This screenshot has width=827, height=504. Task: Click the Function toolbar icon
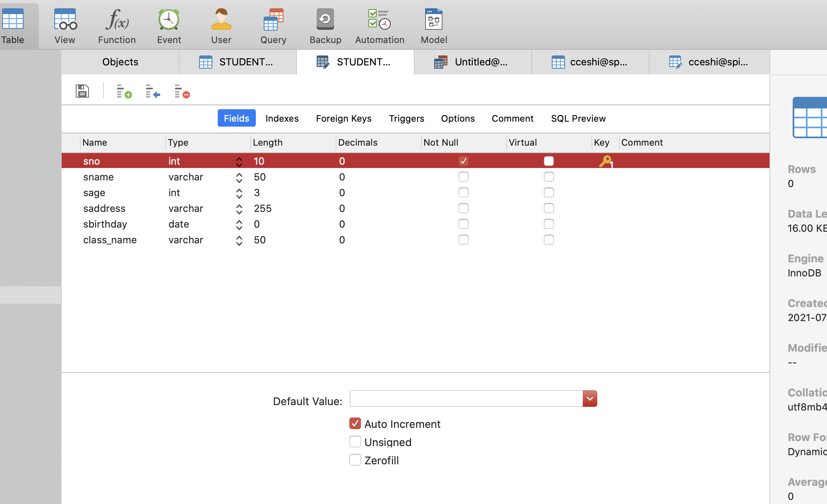(x=117, y=26)
